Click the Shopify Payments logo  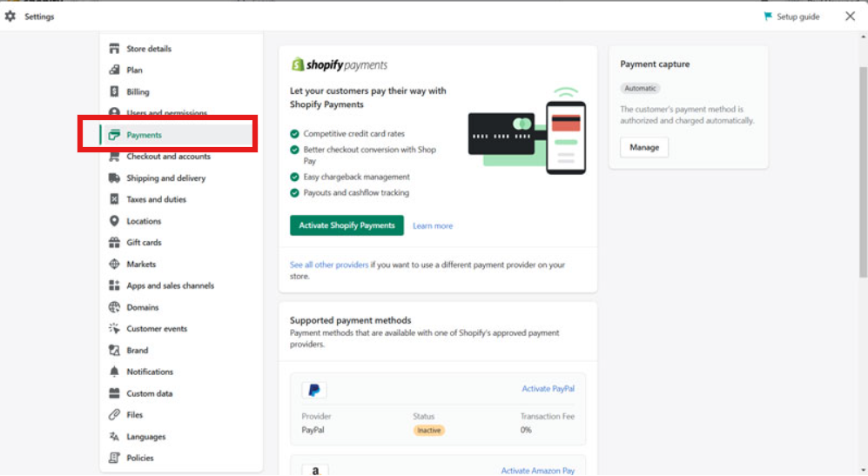[339, 64]
